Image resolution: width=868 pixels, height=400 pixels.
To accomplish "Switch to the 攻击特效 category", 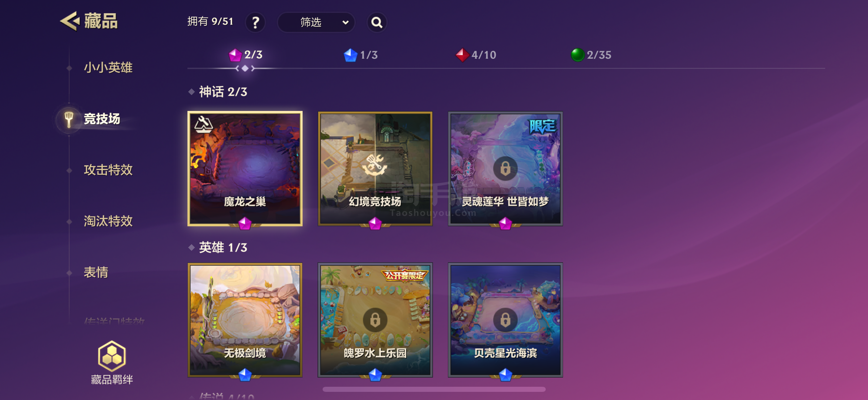I will [x=108, y=170].
